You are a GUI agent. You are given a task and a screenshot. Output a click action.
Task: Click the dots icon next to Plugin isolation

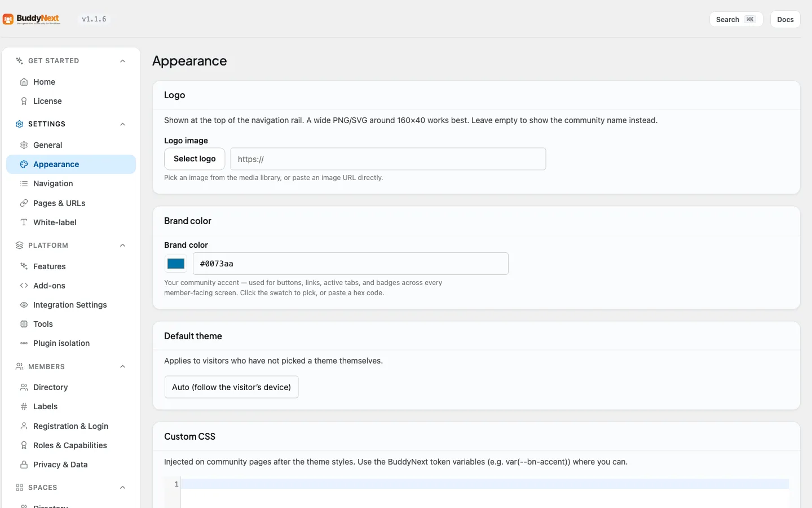pyautogui.click(x=24, y=343)
